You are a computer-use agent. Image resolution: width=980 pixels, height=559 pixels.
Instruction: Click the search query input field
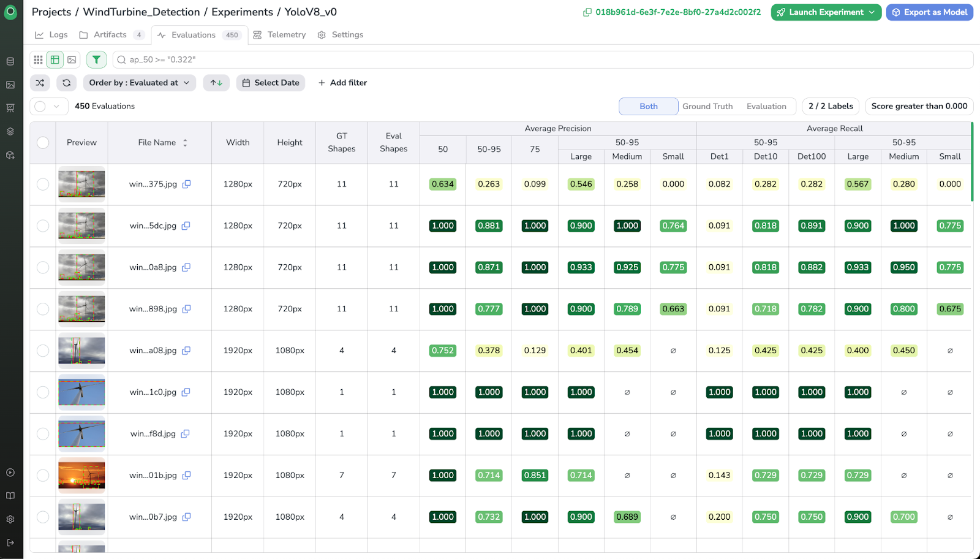[543, 59]
